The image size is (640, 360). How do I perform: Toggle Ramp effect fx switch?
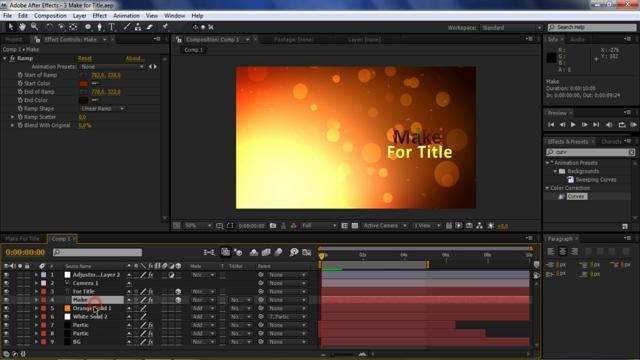pos(12,58)
